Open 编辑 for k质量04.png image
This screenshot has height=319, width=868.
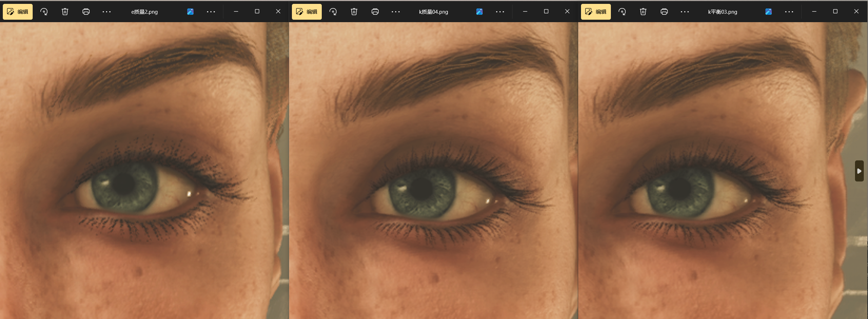click(307, 12)
